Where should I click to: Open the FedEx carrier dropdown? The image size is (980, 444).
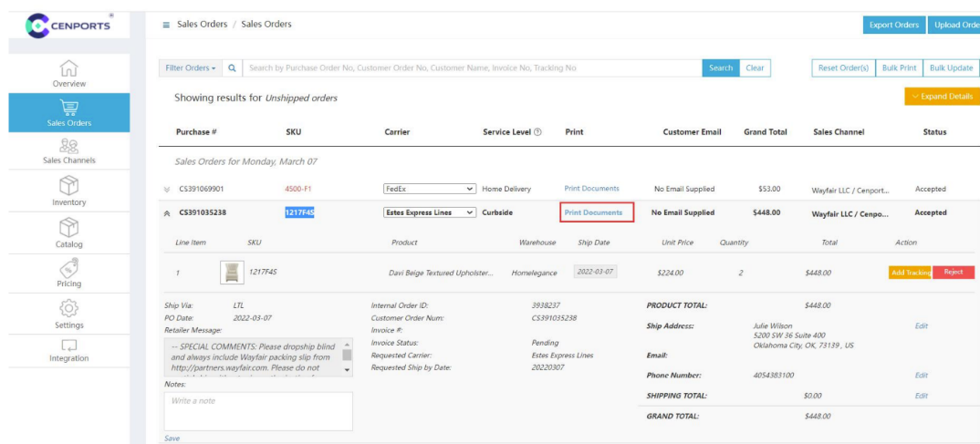point(430,189)
